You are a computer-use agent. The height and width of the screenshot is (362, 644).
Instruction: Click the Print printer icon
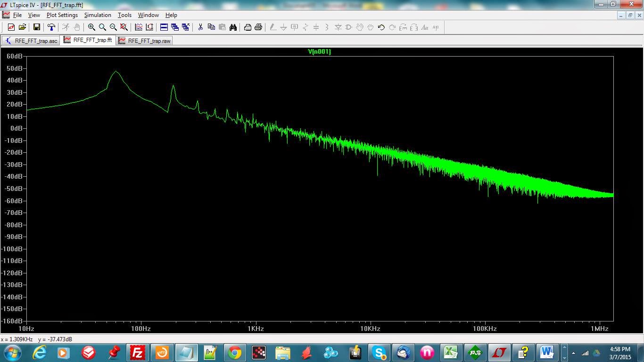(x=258, y=27)
